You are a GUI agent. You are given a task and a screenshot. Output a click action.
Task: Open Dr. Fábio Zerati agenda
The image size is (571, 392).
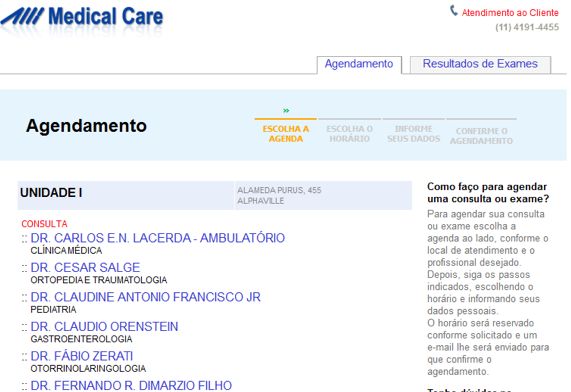pyautogui.click(x=82, y=356)
